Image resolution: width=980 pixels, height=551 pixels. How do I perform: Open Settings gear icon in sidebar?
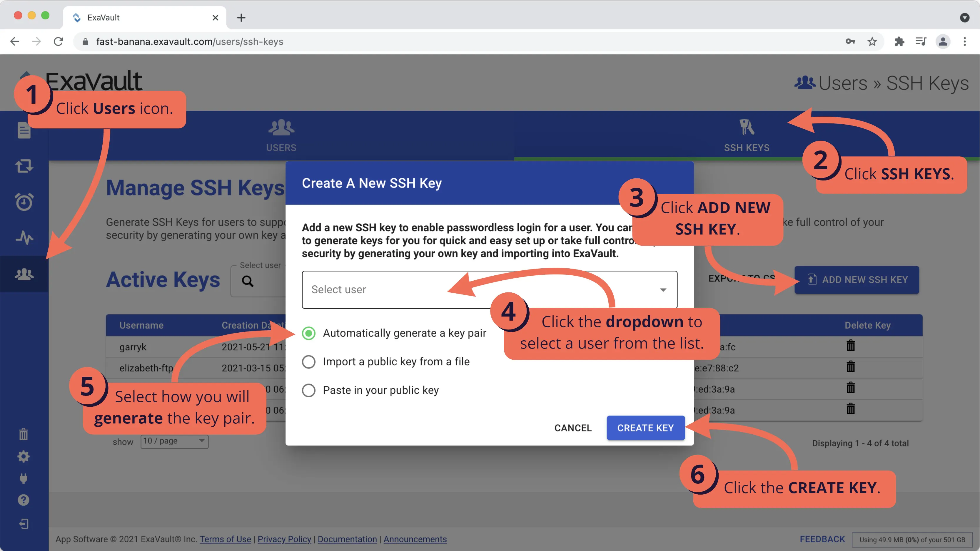[x=24, y=456]
